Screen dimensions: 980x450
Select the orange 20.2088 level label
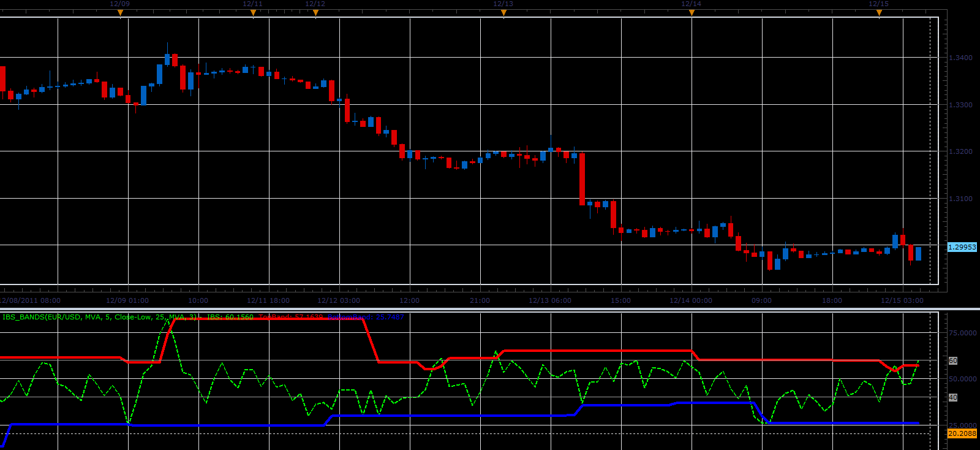[962, 433]
